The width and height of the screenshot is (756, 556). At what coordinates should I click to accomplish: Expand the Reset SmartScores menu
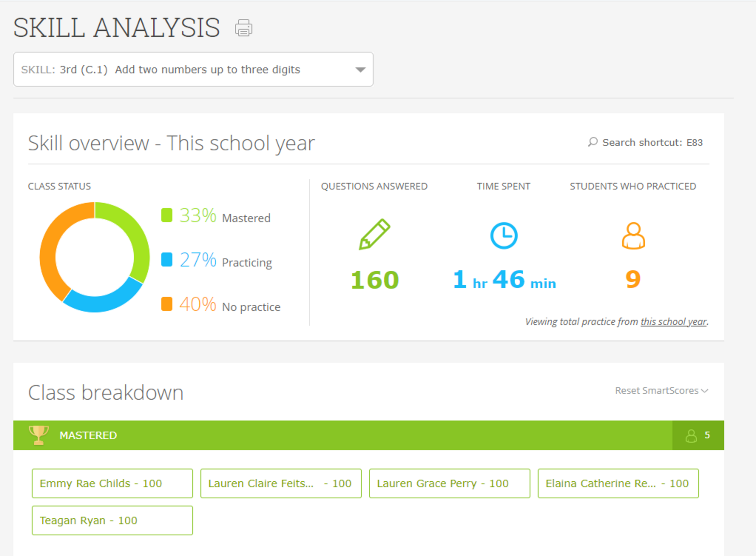click(661, 390)
